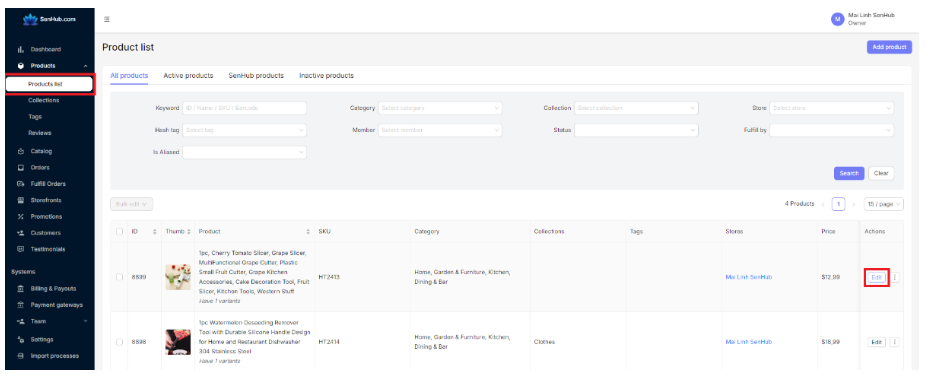Click the Catalog sidebar icon

click(20, 151)
